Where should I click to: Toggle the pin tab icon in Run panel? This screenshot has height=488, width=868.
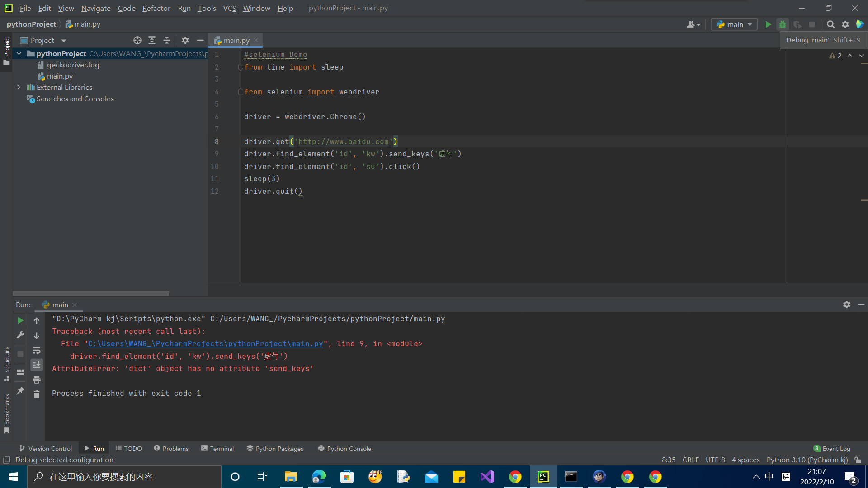click(20, 391)
